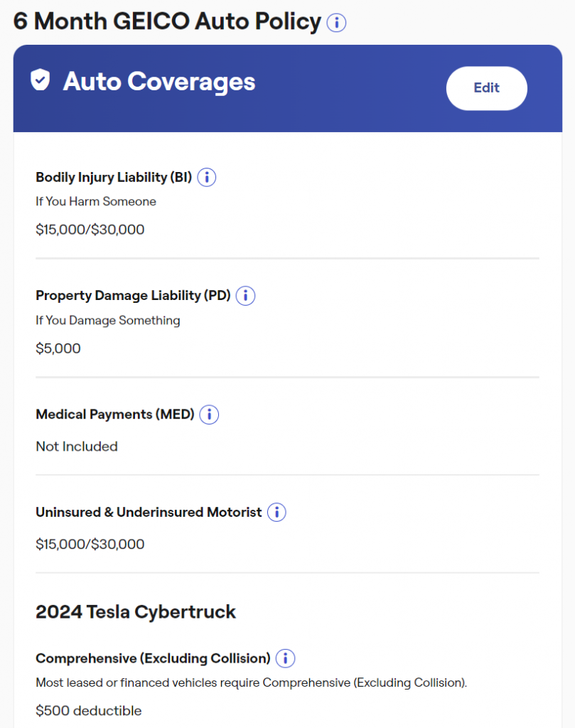Open Bodily Injury Liability info tooltip icon
575x728 pixels.
tap(206, 177)
